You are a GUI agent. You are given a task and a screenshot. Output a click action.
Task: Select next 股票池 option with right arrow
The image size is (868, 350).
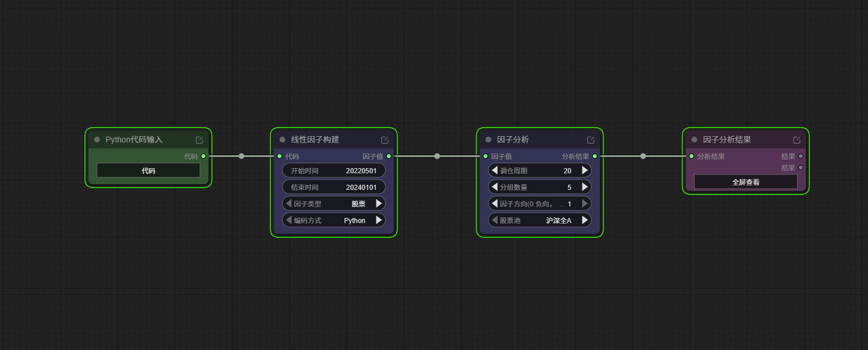click(x=585, y=220)
